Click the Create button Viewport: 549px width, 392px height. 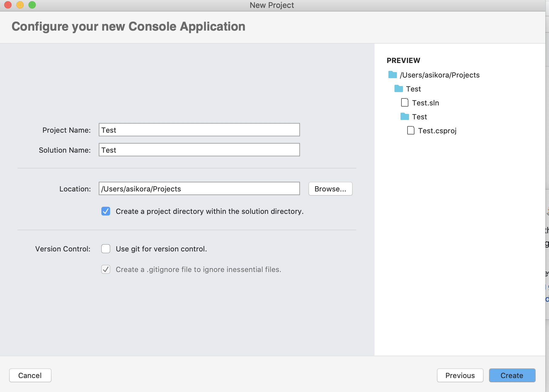512,375
